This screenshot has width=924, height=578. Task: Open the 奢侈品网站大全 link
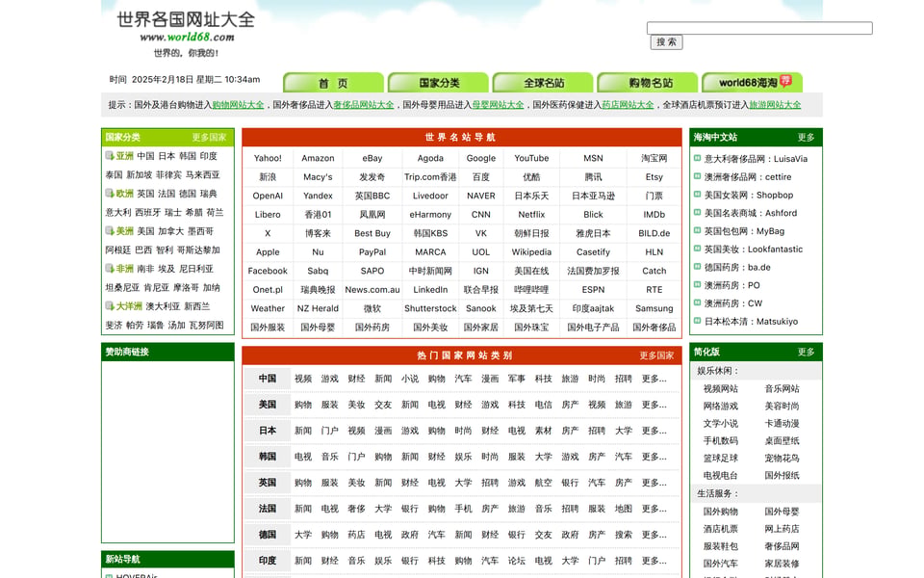[x=364, y=105]
